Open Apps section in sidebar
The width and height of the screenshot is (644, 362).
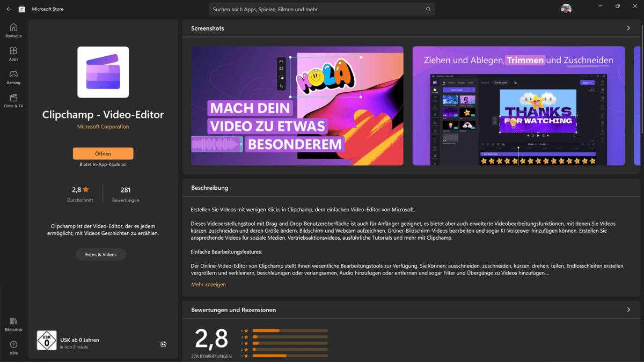(13, 54)
